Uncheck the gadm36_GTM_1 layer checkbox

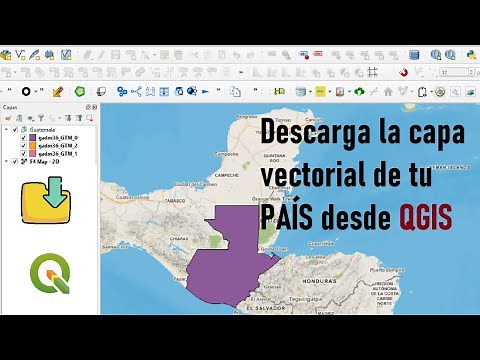click(x=23, y=154)
